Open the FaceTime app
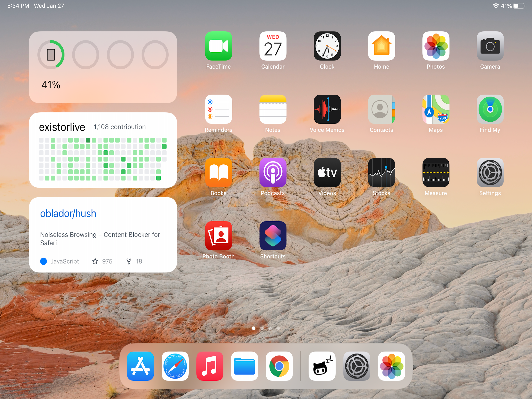532x399 pixels. click(x=218, y=46)
